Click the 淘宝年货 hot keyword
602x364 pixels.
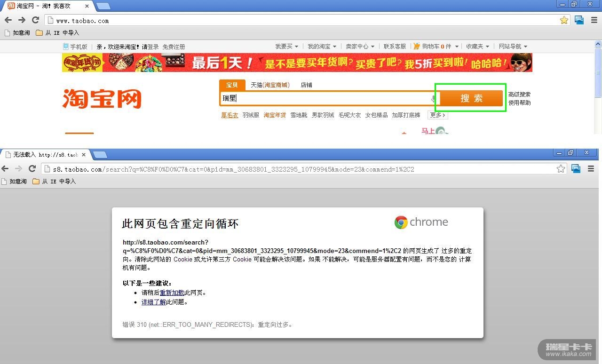275,115
